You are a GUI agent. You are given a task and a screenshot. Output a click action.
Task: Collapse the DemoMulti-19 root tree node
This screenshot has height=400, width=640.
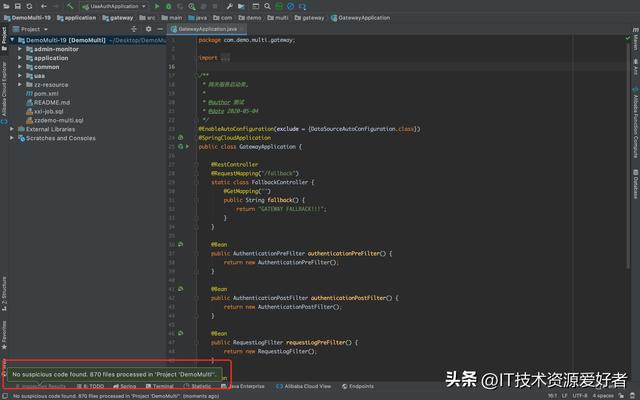tap(12, 40)
